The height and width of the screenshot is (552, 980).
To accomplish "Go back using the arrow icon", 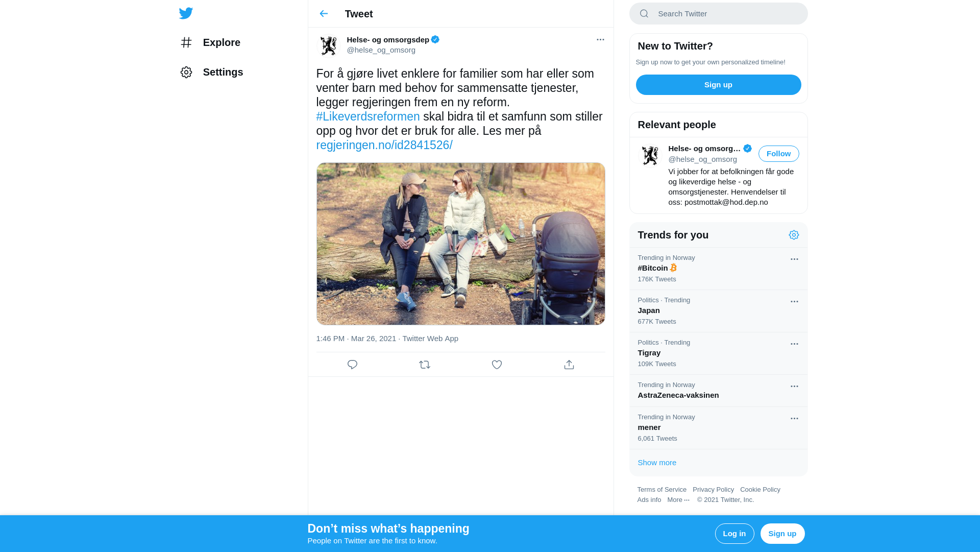I will (324, 14).
